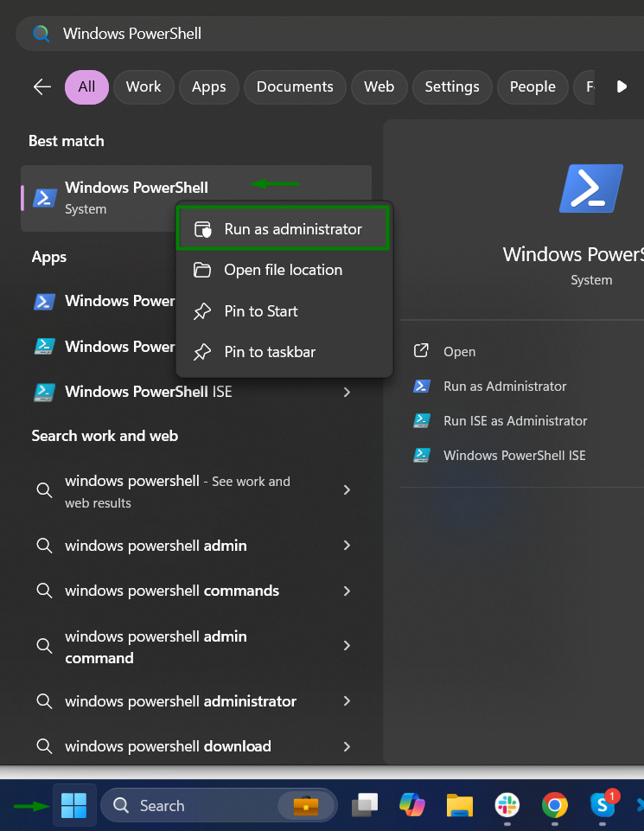Open Skype from the taskbar
This screenshot has height=831, width=644.
[x=603, y=805]
